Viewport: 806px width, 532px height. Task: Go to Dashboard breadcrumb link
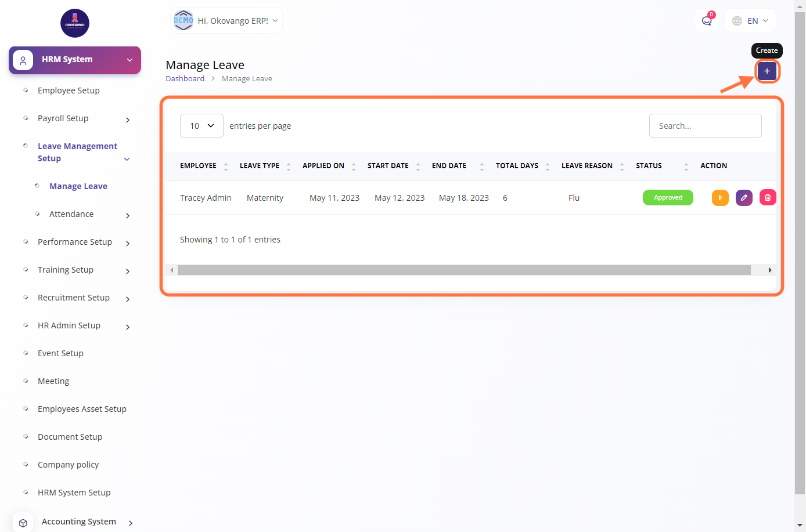click(185, 79)
